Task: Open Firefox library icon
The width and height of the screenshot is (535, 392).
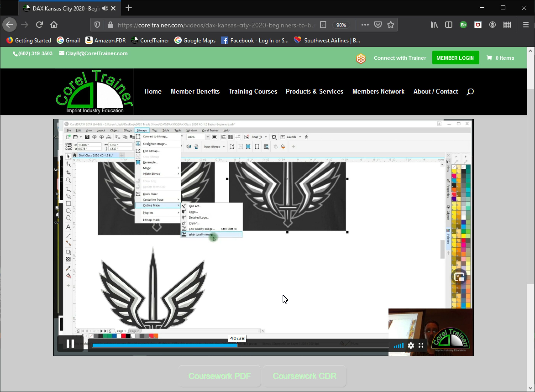Action: tap(434, 25)
